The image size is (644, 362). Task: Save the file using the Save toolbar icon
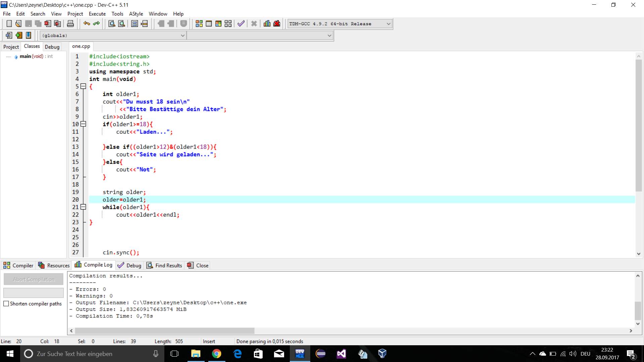[29, 23]
